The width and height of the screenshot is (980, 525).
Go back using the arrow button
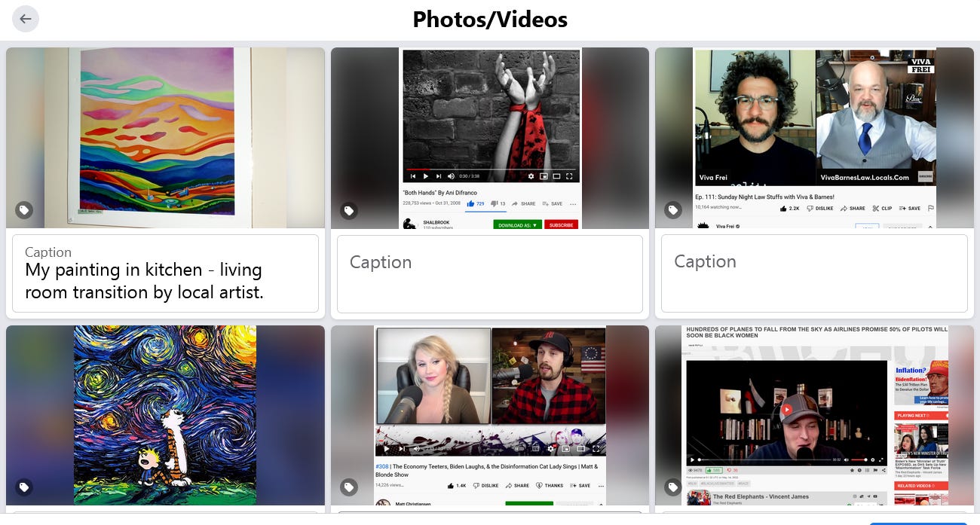tap(26, 19)
